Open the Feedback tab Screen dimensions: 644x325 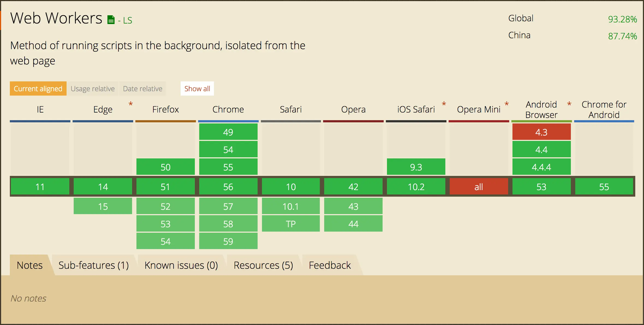tap(330, 265)
